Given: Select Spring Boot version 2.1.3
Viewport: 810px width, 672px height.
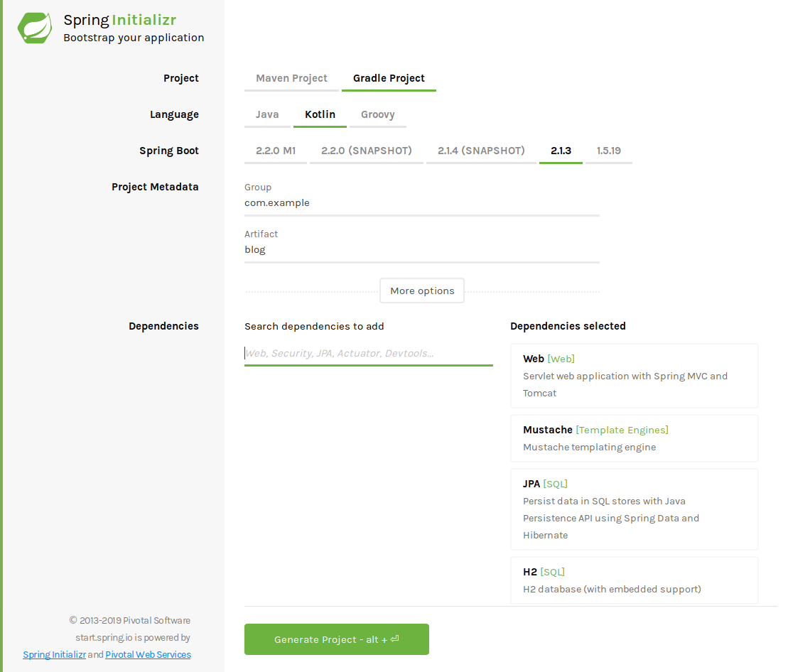Looking at the screenshot, I should tap(561, 151).
